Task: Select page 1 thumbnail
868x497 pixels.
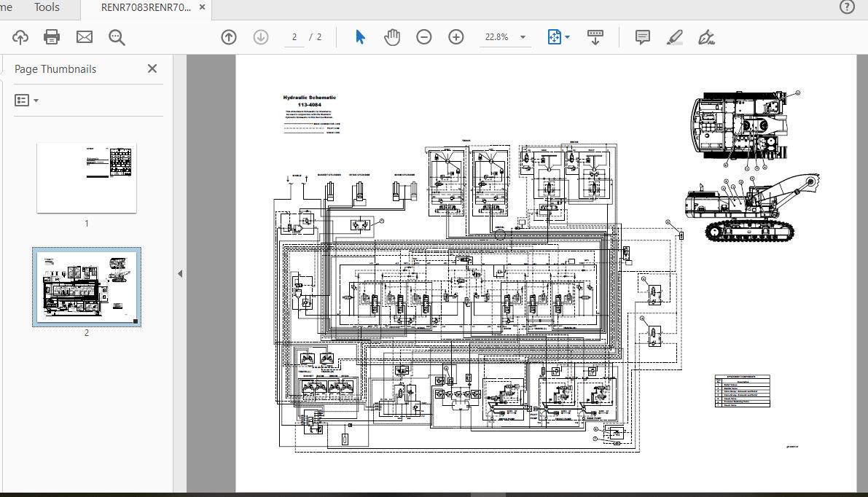Action: tap(87, 178)
